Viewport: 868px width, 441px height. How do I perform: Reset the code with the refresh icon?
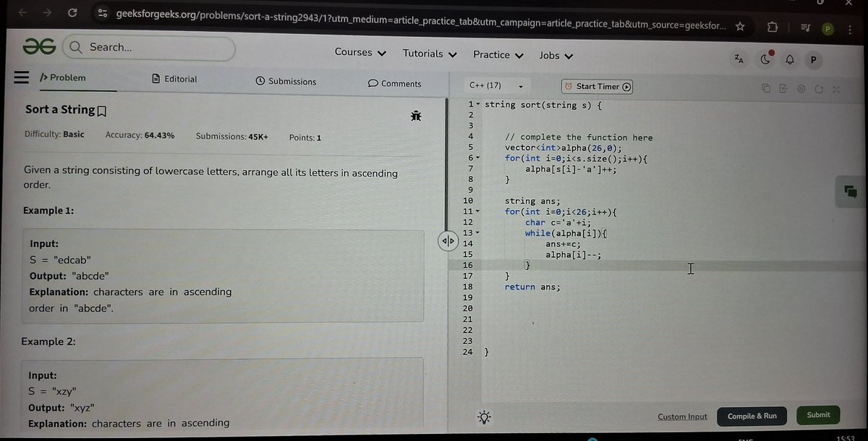818,88
